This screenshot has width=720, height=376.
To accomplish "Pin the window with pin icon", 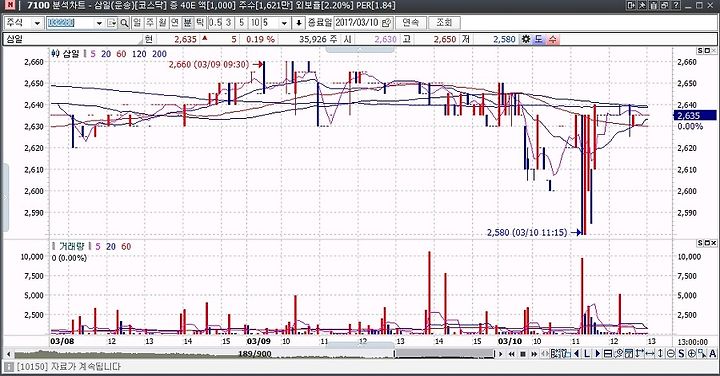I will 642,6.
